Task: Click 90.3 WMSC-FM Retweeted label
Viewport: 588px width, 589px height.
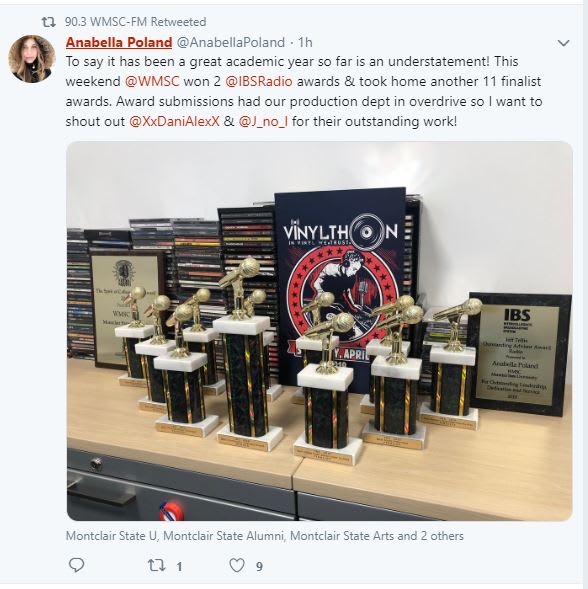Action: point(135,22)
